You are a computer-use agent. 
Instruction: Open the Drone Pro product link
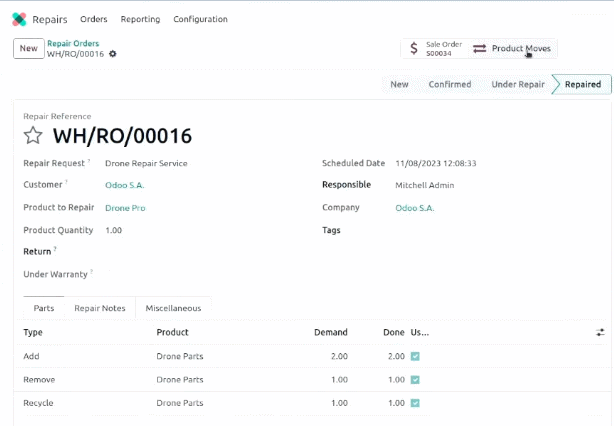125,208
